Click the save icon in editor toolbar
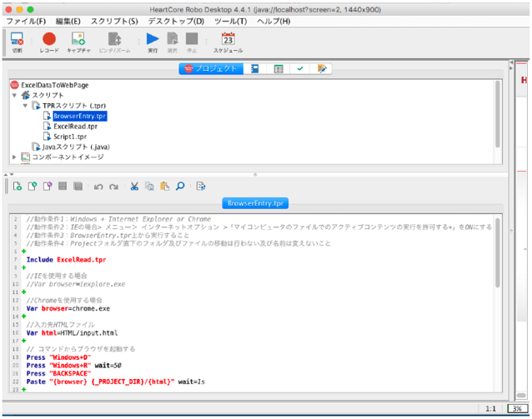The width and height of the screenshot is (532, 419). [x=63, y=186]
